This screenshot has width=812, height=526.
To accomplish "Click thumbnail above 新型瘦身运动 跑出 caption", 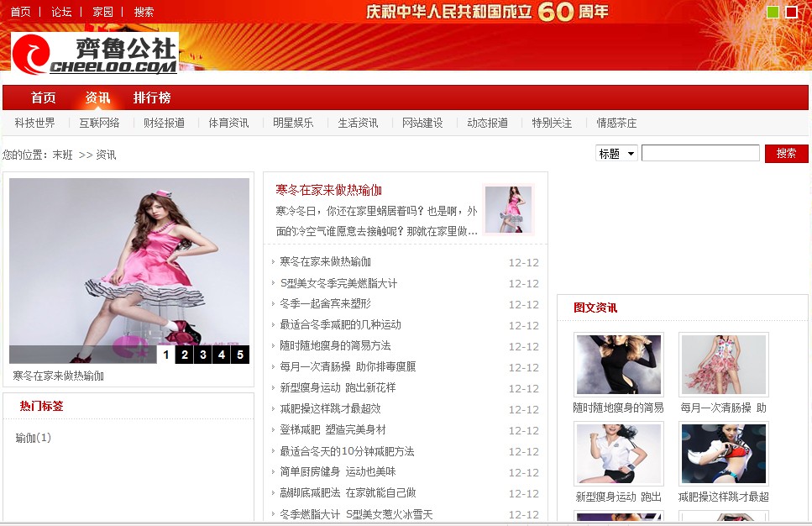I will [618, 454].
